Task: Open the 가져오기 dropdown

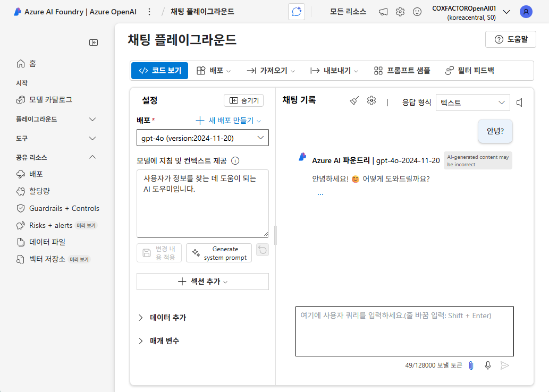Action: (x=271, y=71)
